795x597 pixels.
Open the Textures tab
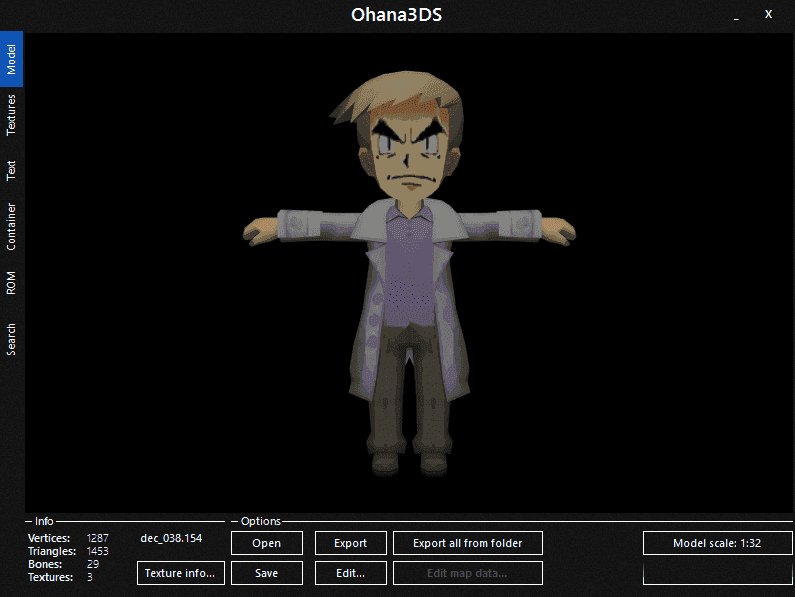(x=11, y=115)
